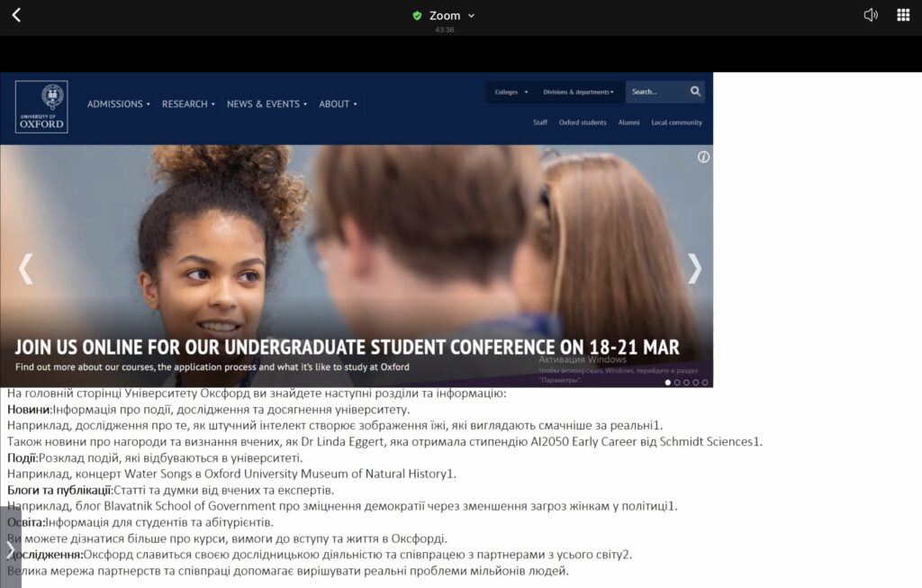The width and height of the screenshot is (922, 588).
Task: Open the Staff link
Action: tap(540, 122)
